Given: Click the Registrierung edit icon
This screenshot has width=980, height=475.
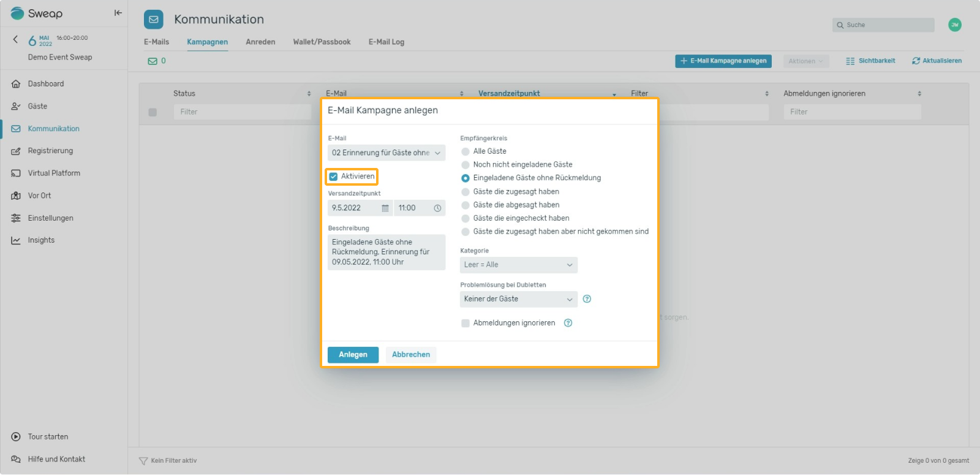Looking at the screenshot, I should pos(16,151).
